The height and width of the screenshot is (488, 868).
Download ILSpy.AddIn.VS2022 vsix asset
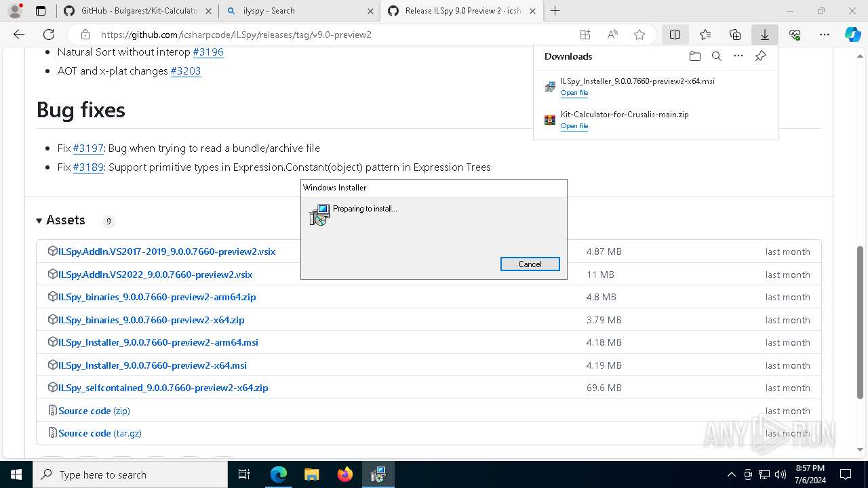pyautogui.click(x=155, y=274)
